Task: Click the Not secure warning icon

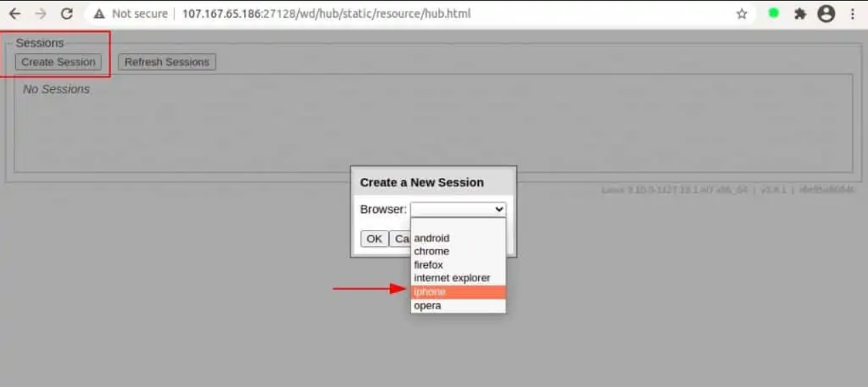Action: pyautogui.click(x=99, y=14)
